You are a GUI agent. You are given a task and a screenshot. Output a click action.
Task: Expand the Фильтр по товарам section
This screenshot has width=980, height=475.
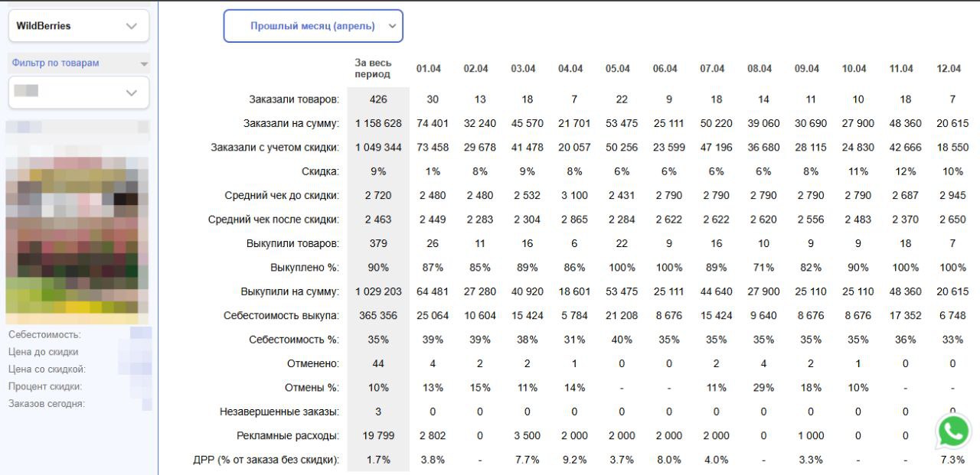(79, 63)
